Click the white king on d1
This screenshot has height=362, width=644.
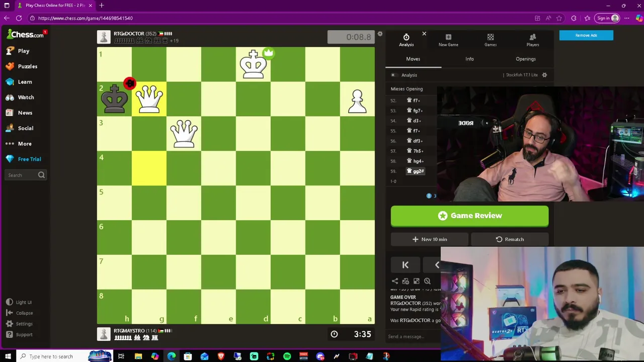(253, 64)
